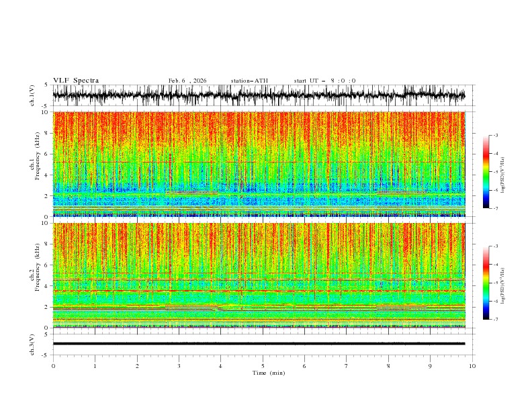
Task: Click time axis tick label "1"
Action: click(95, 366)
